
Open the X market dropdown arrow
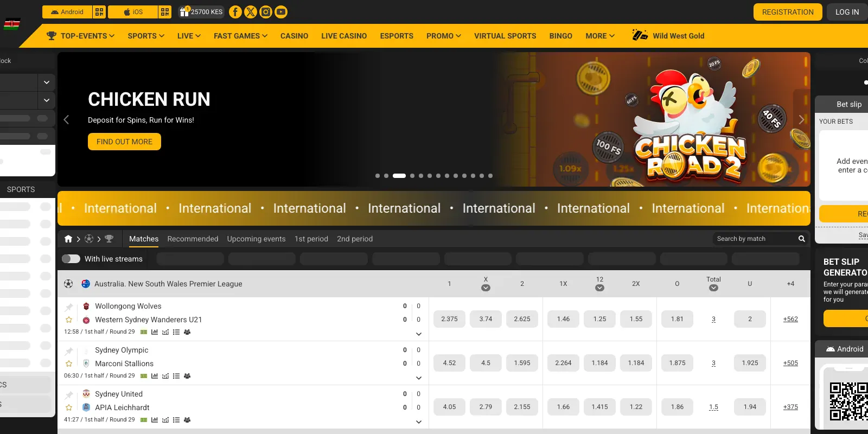486,288
